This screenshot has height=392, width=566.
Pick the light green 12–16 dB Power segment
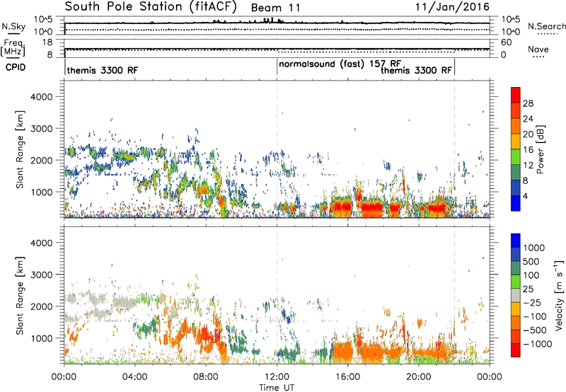[516, 157]
